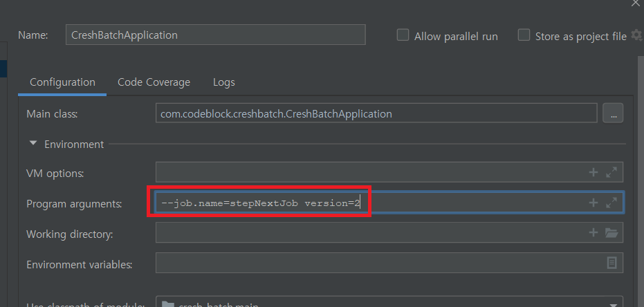Click the plus icon in Working directory
This screenshot has width=644, height=307.
[x=593, y=233]
